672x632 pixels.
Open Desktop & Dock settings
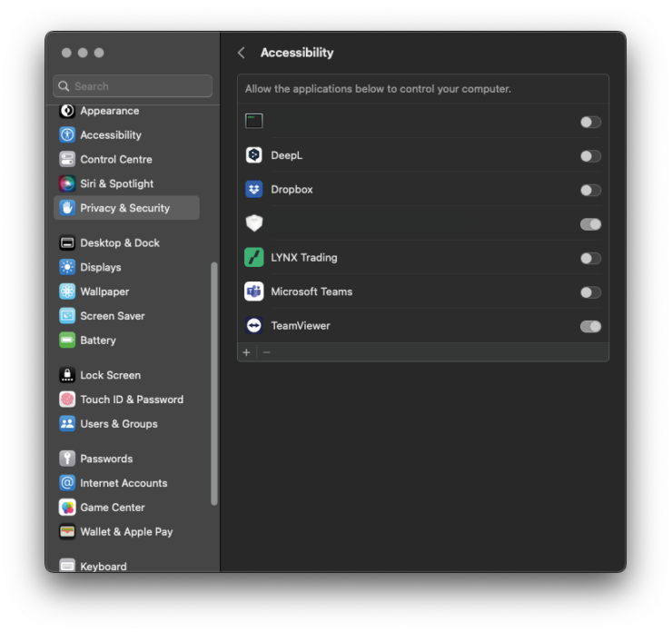pyautogui.click(x=119, y=243)
